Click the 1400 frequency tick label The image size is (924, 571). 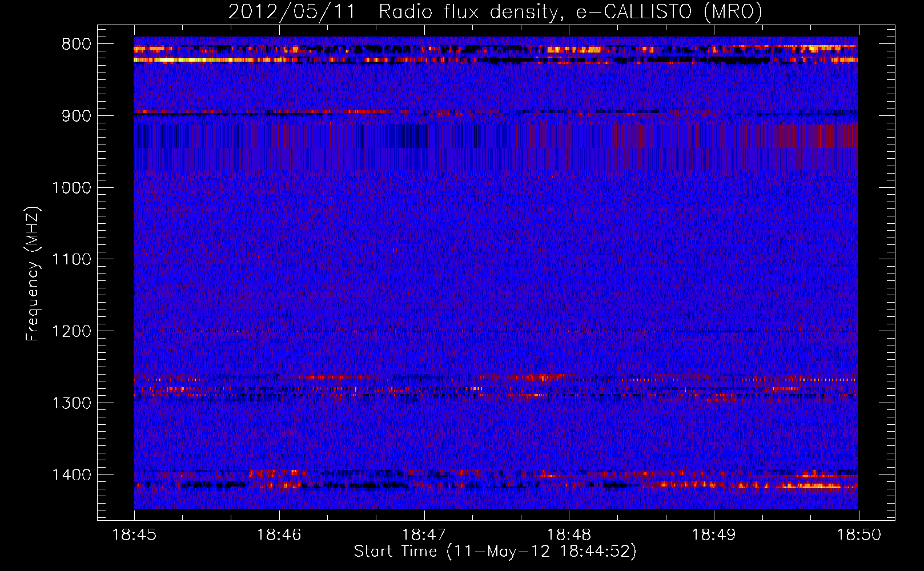[71, 475]
